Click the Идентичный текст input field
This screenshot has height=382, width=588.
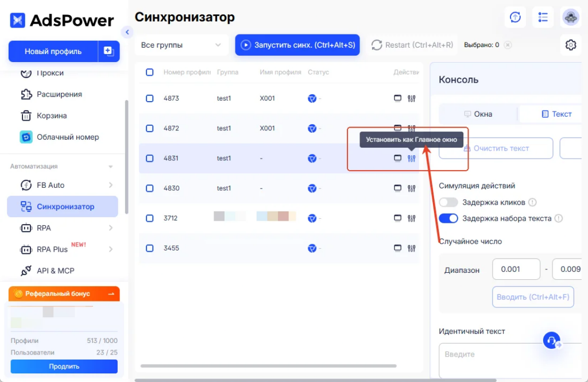(510, 360)
